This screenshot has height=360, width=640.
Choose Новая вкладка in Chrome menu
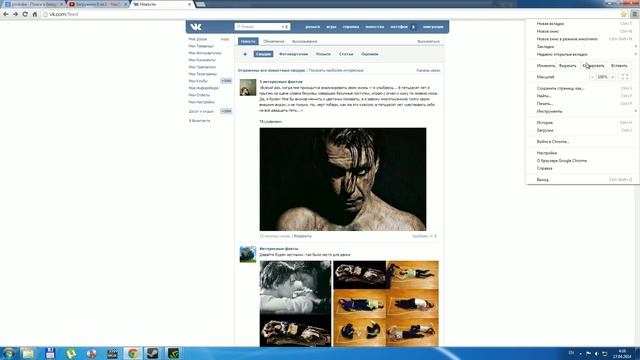tap(582, 24)
